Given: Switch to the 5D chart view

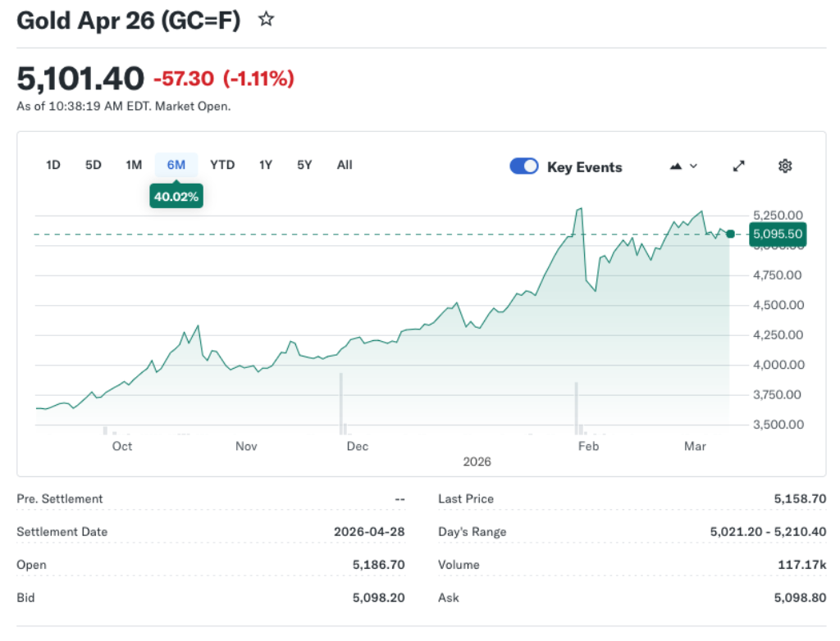Looking at the screenshot, I should (x=93, y=165).
